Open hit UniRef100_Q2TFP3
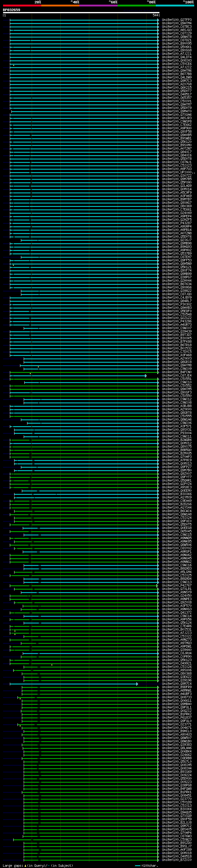Viewport: 197px width, 868px height. [x=177, y=20]
